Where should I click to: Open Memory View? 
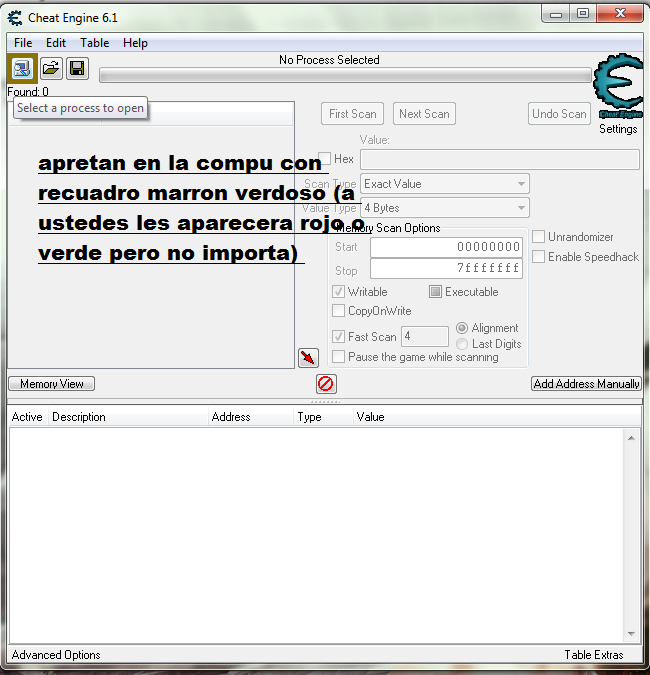(52, 384)
